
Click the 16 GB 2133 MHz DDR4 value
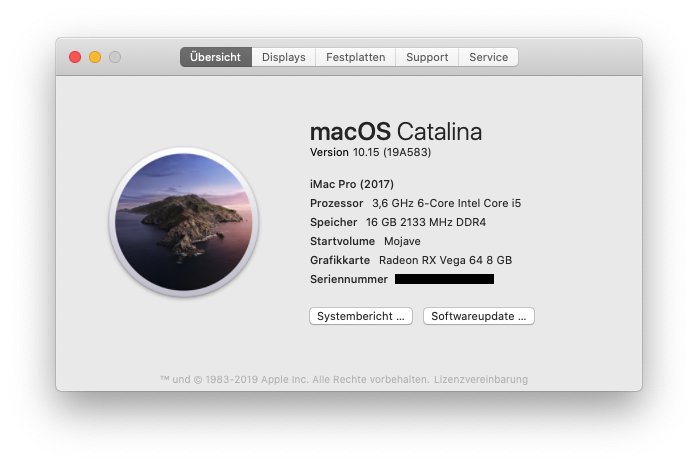426,222
